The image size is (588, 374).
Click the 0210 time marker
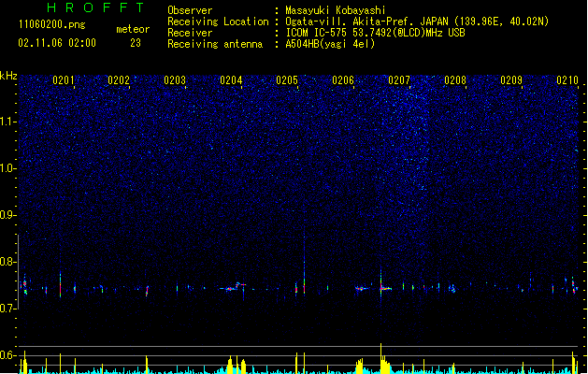pyautogui.click(x=567, y=79)
